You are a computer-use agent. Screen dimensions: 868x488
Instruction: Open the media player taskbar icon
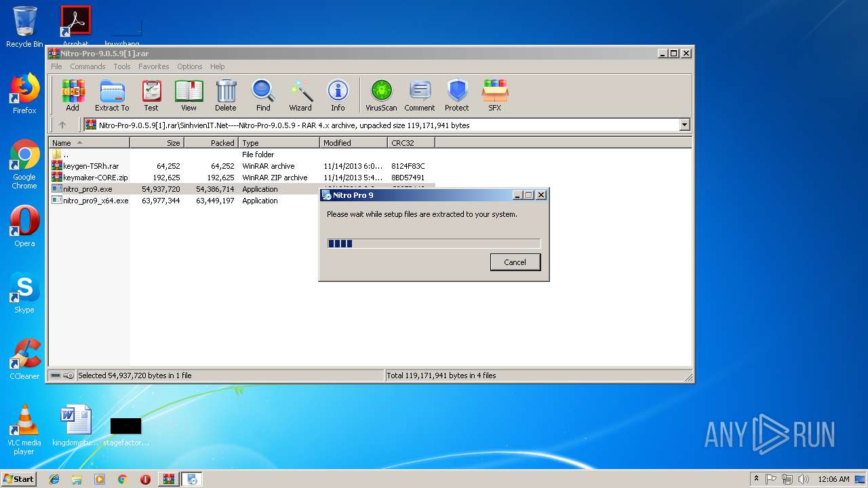100,479
